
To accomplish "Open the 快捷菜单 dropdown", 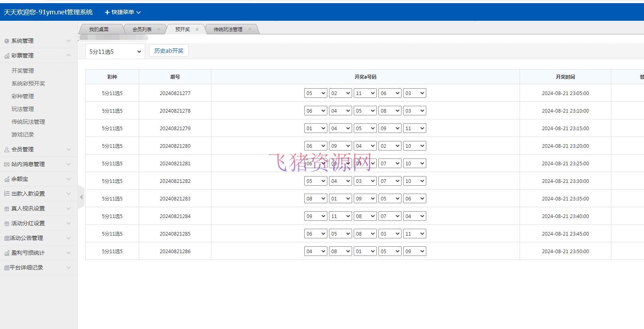I will [x=123, y=12].
